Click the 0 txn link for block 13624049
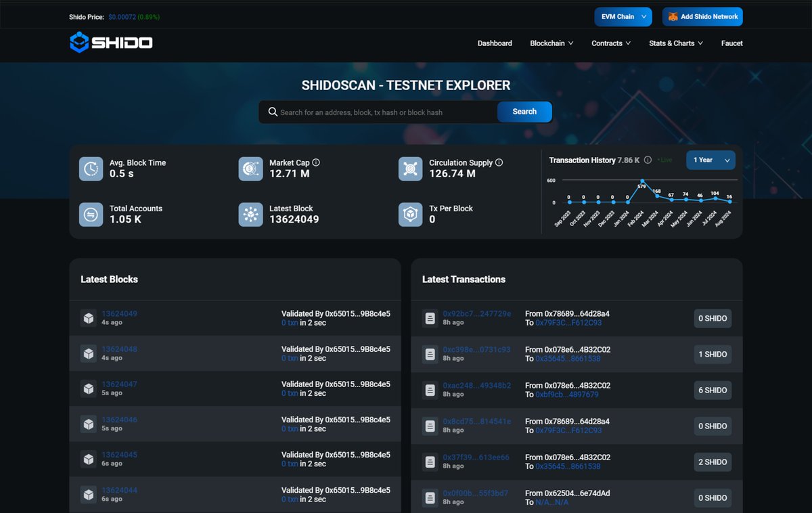 (290, 323)
